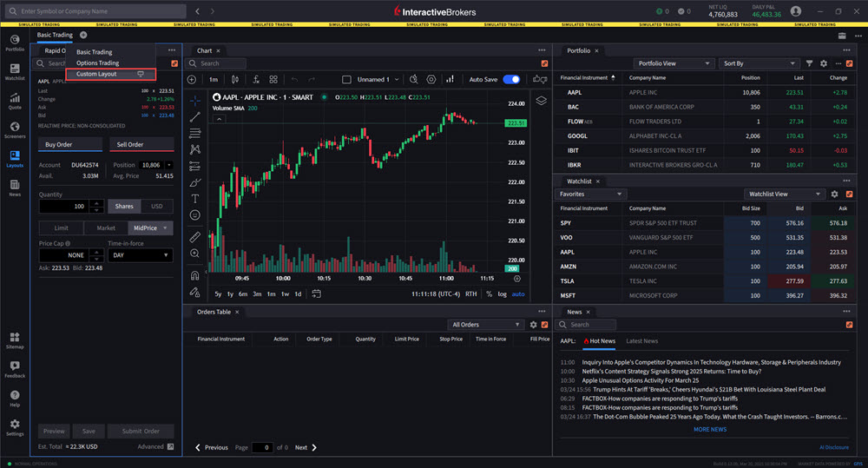Open the Favorites watchlist dropdown
Viewport: 868px width, 468px height.
(590, 194)
